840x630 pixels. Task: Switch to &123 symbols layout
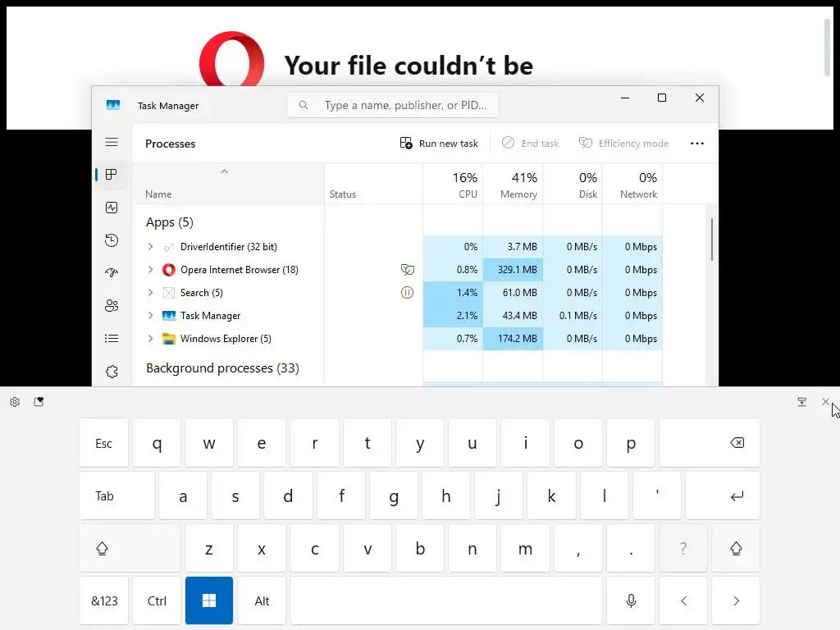104,600
